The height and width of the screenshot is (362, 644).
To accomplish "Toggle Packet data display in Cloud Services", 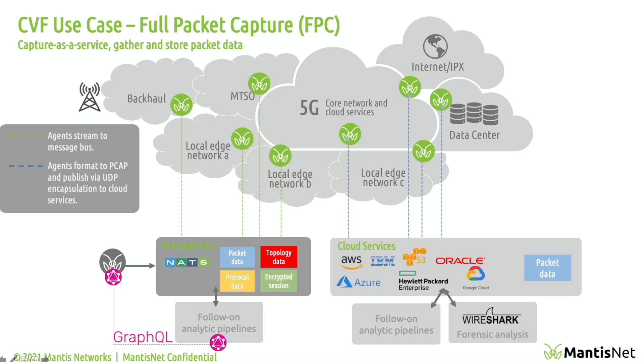I will pos(548,268).
